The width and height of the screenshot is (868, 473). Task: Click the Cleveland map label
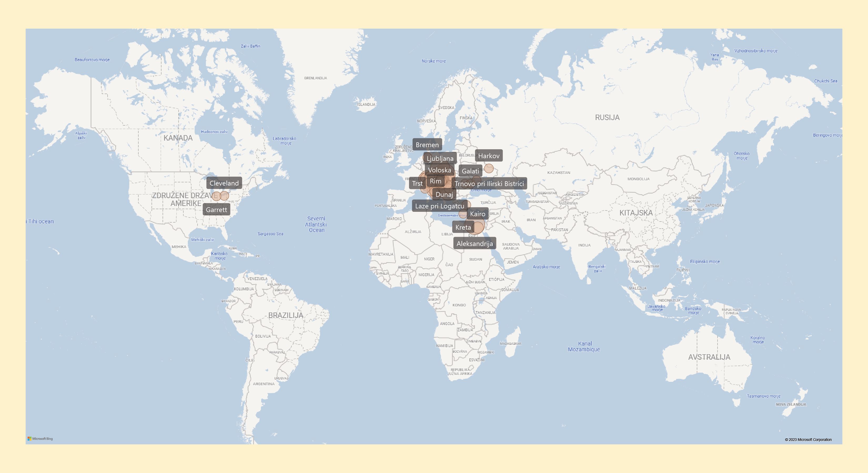tap(224, 183)
